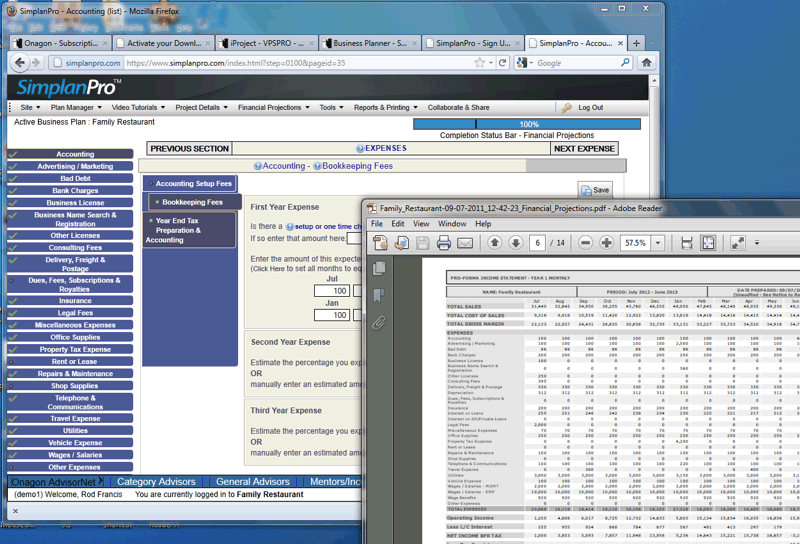Click the page number field in Adobe Reader

tap(537, 243)
